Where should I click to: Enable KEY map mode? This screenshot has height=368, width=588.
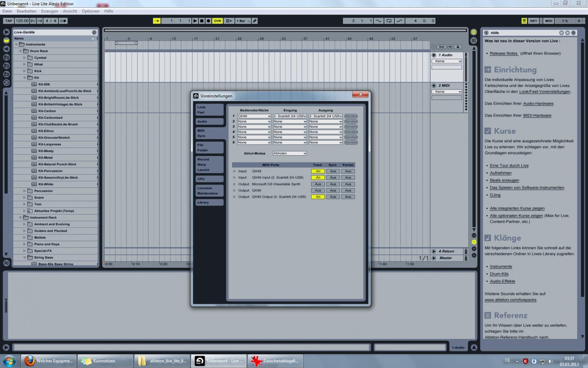click(x=533, y=21)
